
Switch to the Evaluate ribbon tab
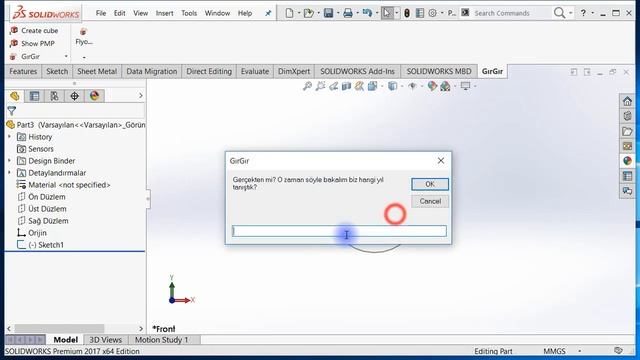[255, 71]
